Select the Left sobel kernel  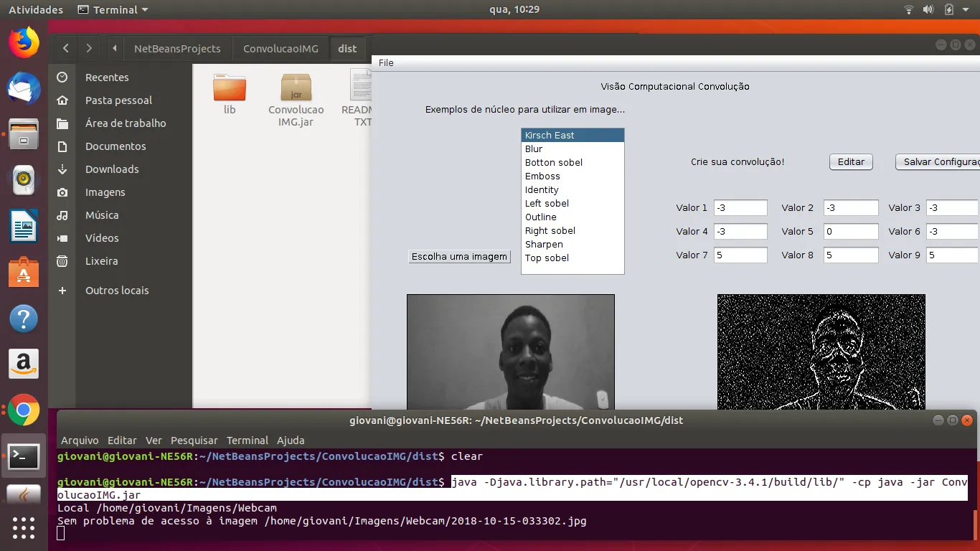pyautogui.click(x=573, y=204)
